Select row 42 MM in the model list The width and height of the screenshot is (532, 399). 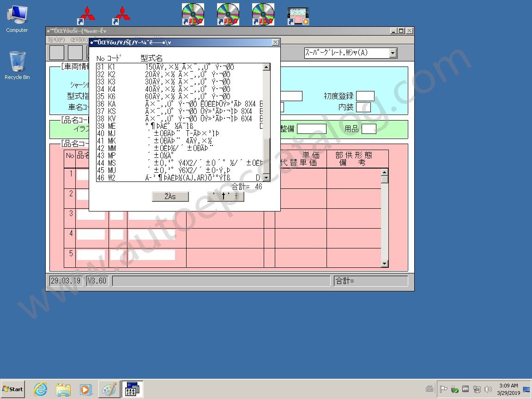click(180, 148)
